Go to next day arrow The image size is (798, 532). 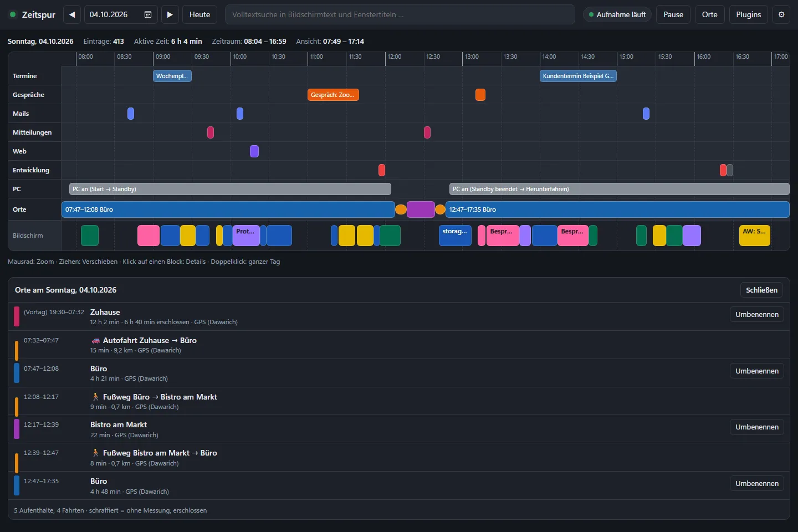(x=170, y=14)
